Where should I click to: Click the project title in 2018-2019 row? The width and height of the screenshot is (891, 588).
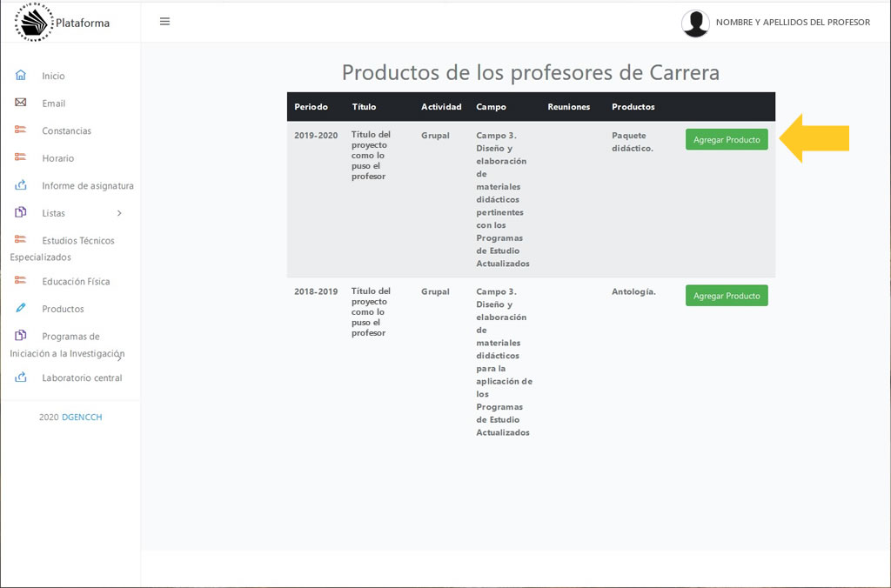(x=371, y=312)
